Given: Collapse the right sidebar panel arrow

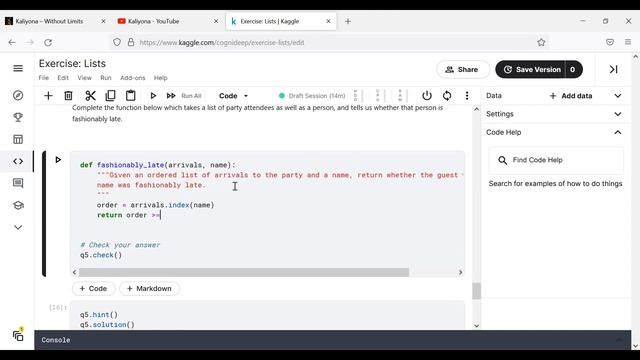Looking at the screenshot, I should (613, 69).
